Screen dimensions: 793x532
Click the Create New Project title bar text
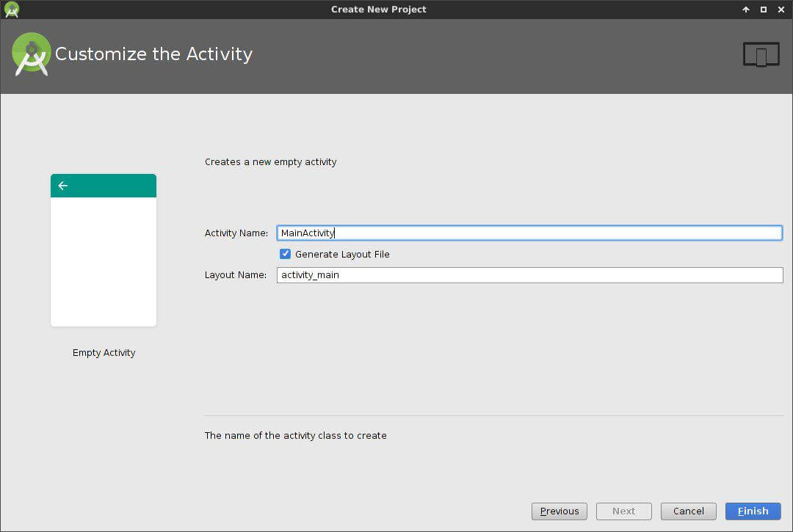click(x=378, y=10)
